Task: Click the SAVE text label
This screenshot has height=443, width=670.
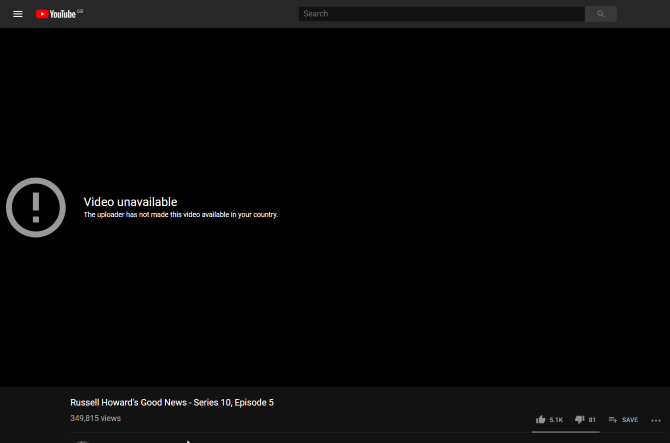Action: pos(630,420)
